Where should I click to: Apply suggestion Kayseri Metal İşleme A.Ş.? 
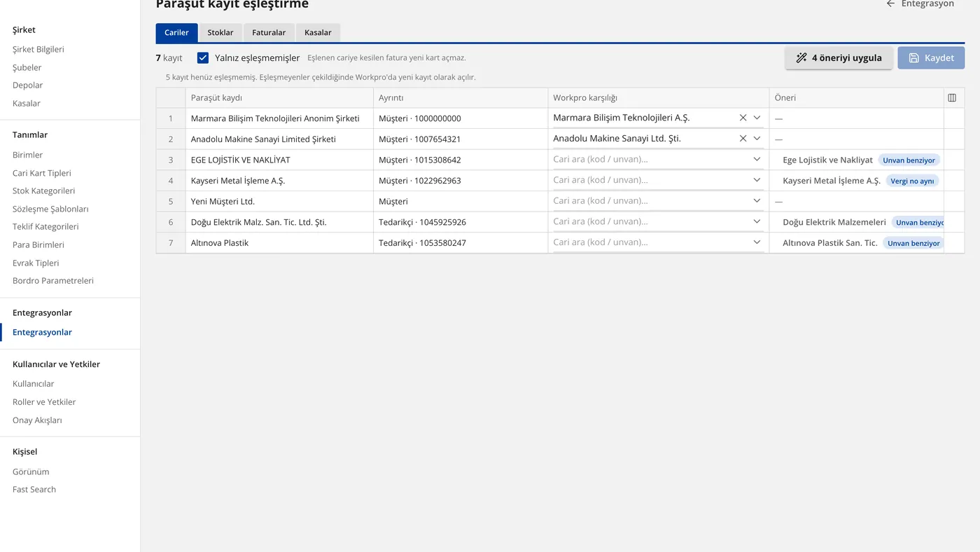point(831,181)
